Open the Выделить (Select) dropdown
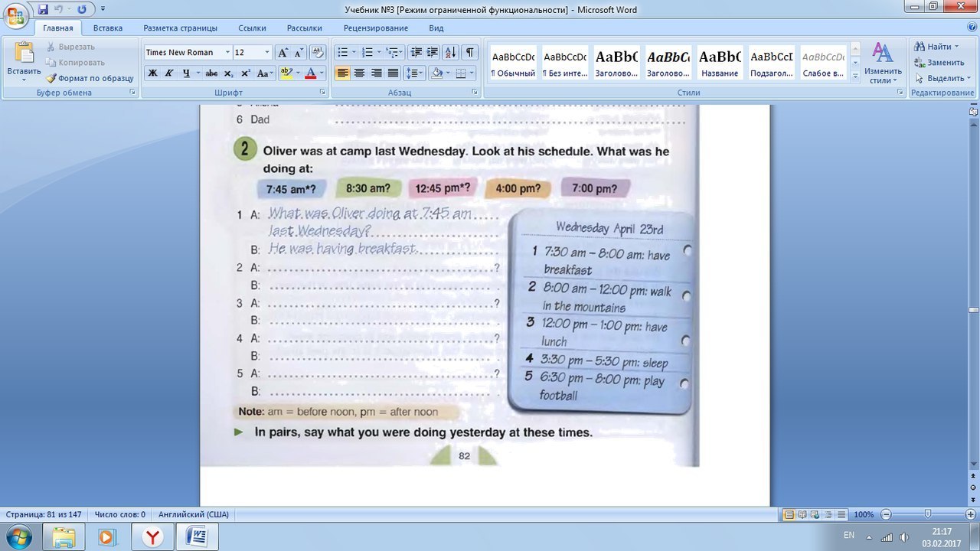 (943, 78)
